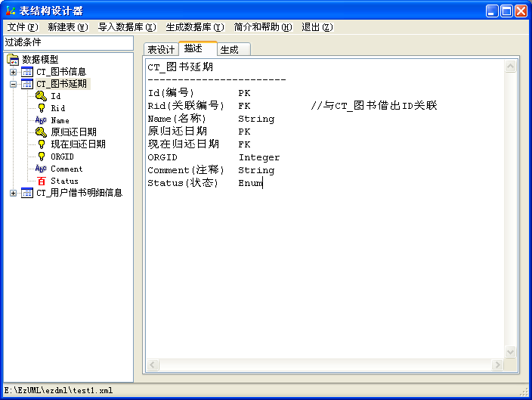Click the Abc icon beside Name field
Image resolution: width=532 pixels, height=400 pixels.
click(41, 120)
